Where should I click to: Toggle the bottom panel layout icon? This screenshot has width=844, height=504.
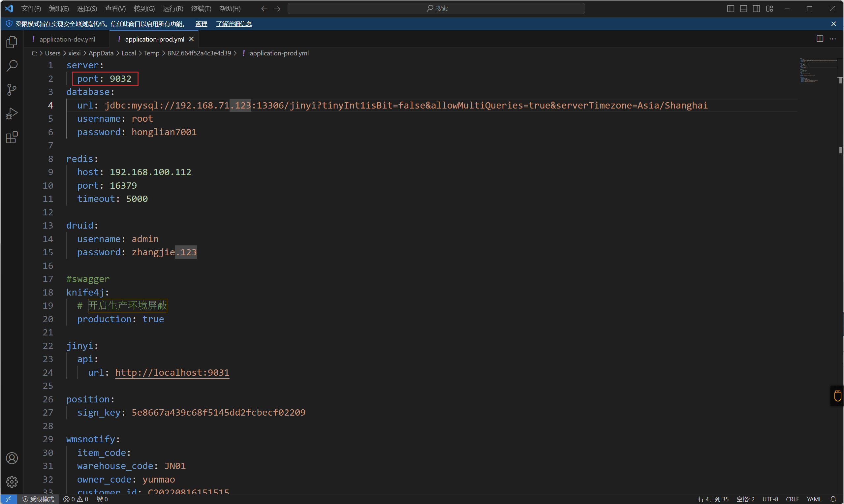743,9
